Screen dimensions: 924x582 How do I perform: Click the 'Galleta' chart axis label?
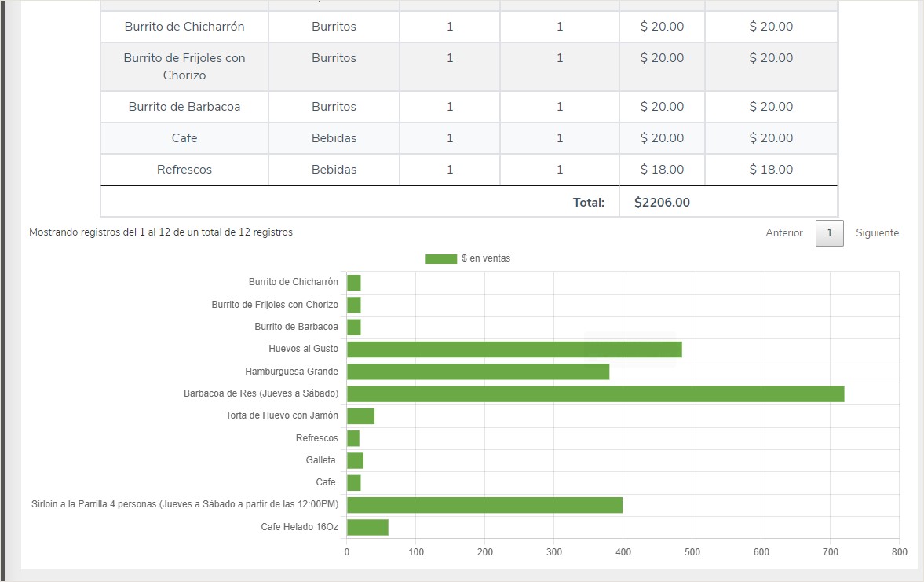pyautogui.click(x=320, y=460)
